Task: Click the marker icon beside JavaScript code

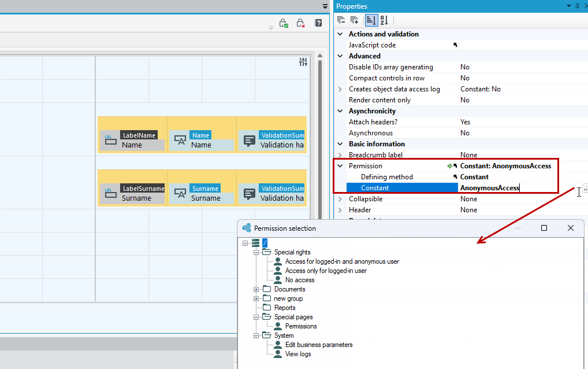Action: (455, 45)
